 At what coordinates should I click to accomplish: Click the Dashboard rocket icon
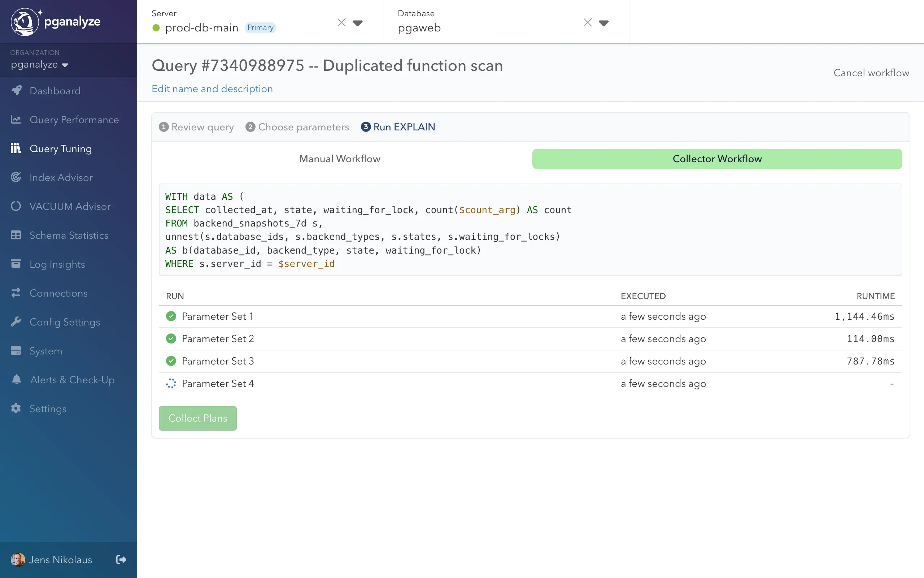pos(16,91)
